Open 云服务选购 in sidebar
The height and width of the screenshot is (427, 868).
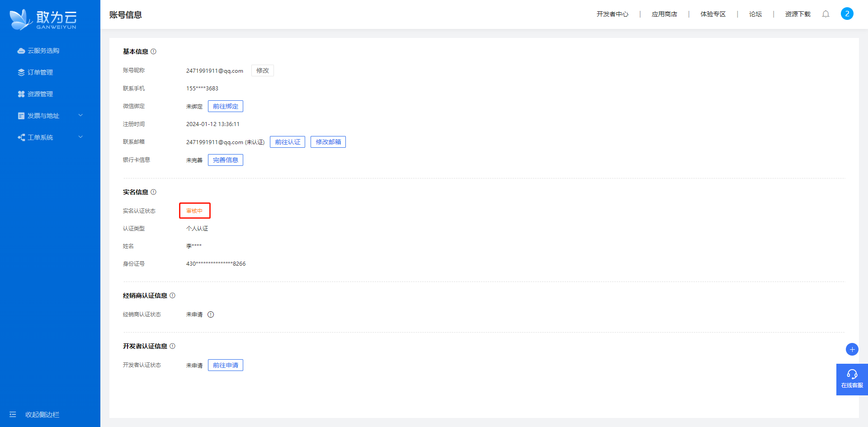click(x=43, y=51)
